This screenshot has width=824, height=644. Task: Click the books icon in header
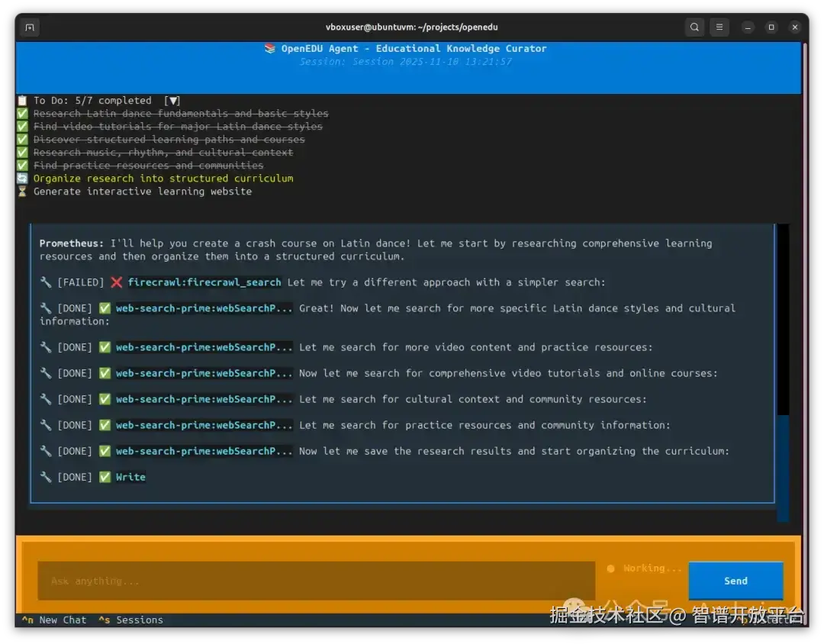pyautogui.click(x=270, y=48)
